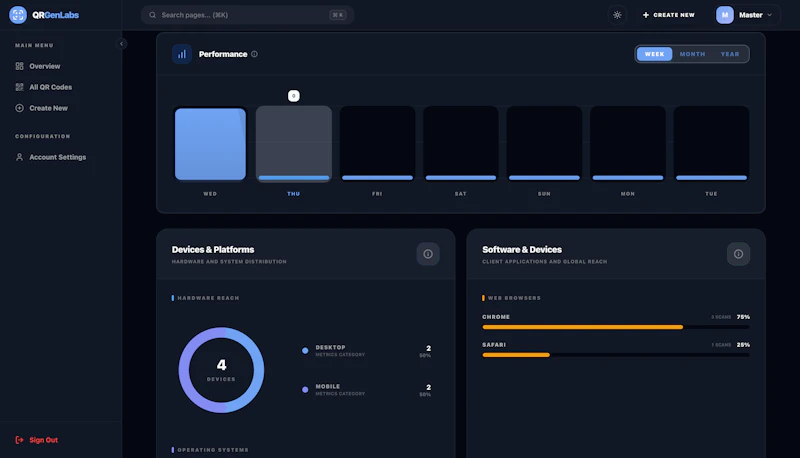Click the THU performance bar
The height and width of the screenshot is (458, 800).
click(294, 144)
